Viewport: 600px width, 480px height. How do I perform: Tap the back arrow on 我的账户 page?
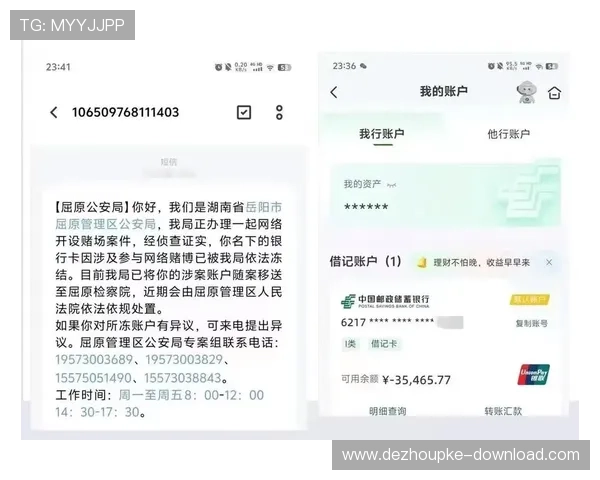(x=334, y=92)
